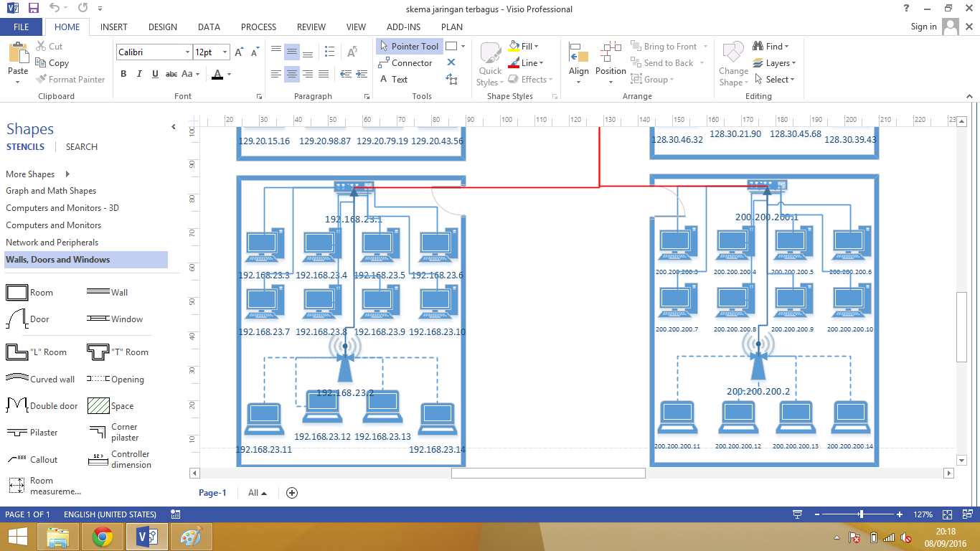Toggle Justify paragraph alignment
Screen dimensions: 980x551
pos(324,74)
